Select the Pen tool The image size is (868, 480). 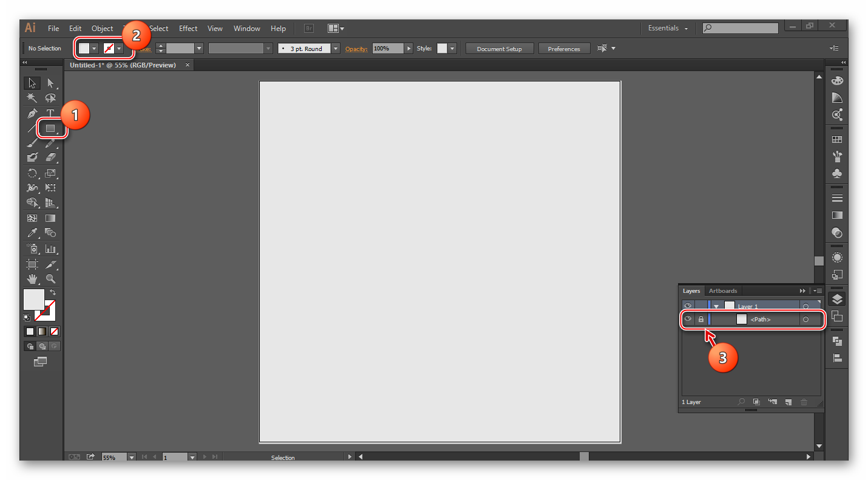click(x=32, y=113)
